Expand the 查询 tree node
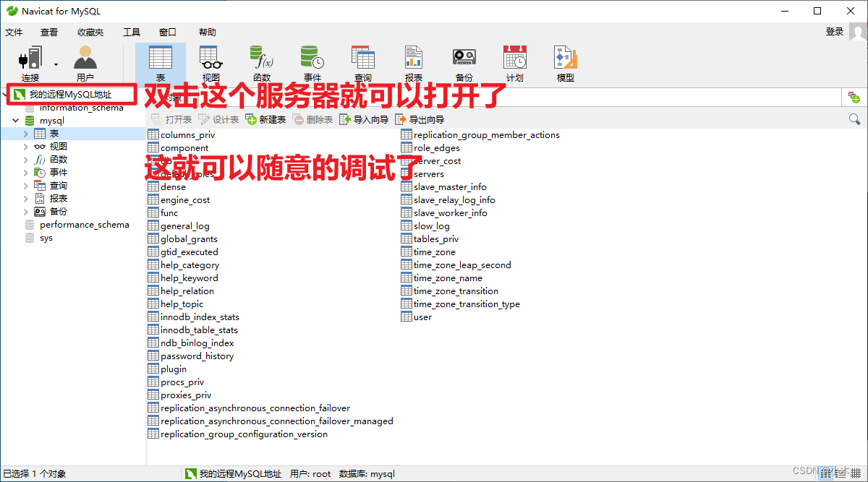 coord(27,186)
